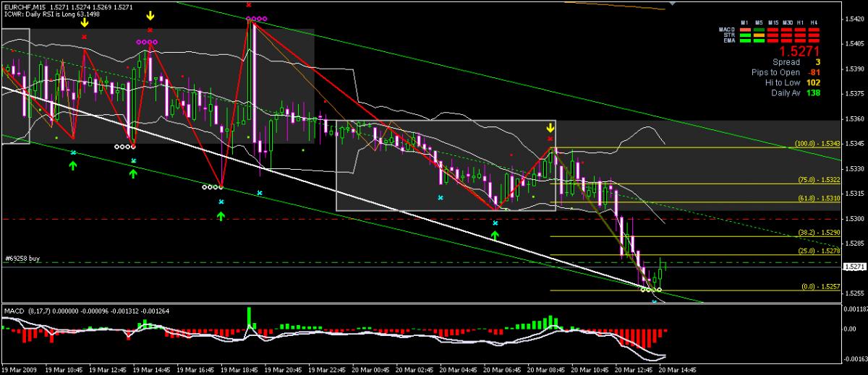Click the large red 1.5271 price readout
This screenshot has width=868, height=375.
click(x=799, y=52)
